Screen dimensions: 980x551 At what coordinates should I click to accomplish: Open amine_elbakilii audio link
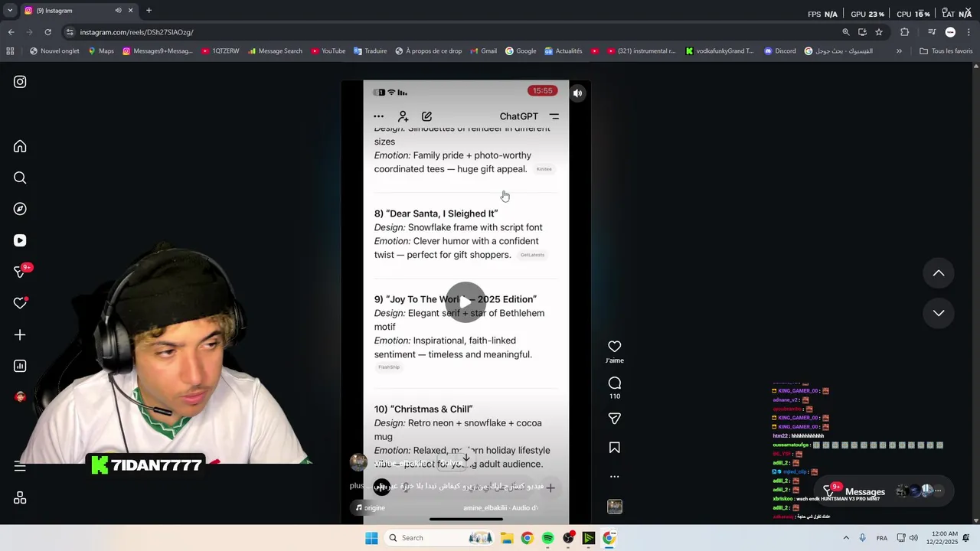(501, 507)
